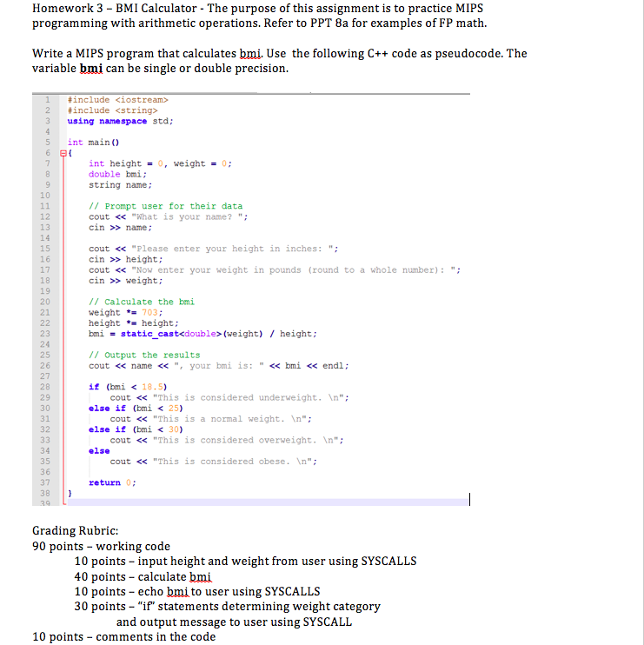
Task: Click 'string name;' declaration line
Action: pyautogui.click(x=121, y=185)
